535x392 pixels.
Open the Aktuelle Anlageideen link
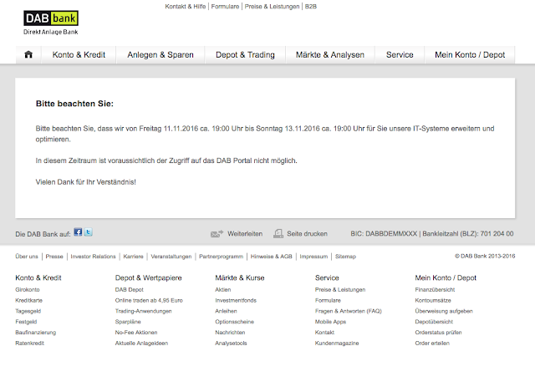(x=141, y=344)
